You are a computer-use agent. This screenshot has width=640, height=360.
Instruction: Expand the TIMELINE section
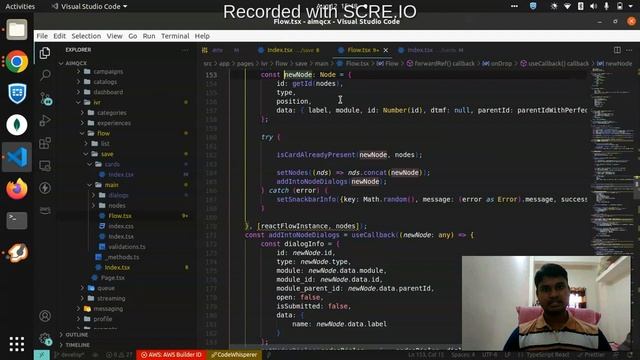coord(78,345)
